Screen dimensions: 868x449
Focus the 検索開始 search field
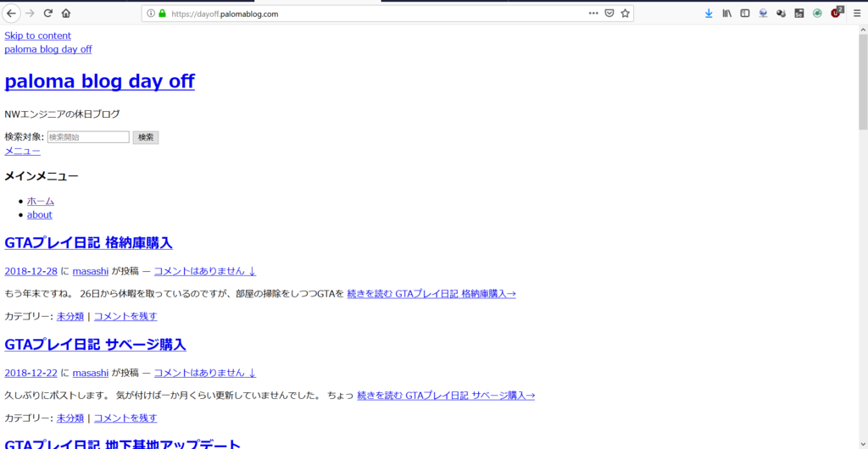88,137
